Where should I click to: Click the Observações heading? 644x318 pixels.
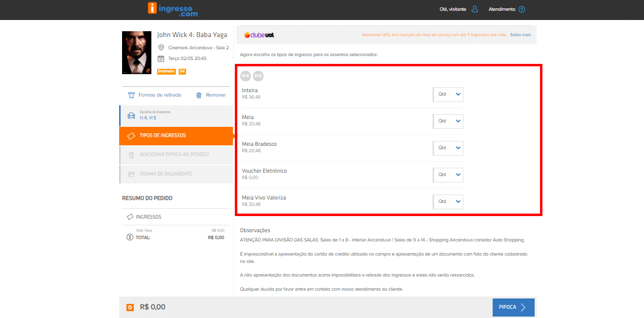point(255,230)
